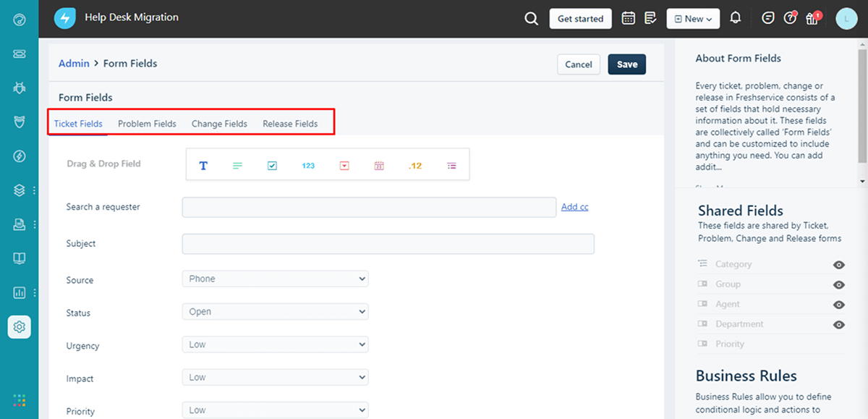Expand the New dropdown in top bar

pyautogui.click(x=692, y=18)
